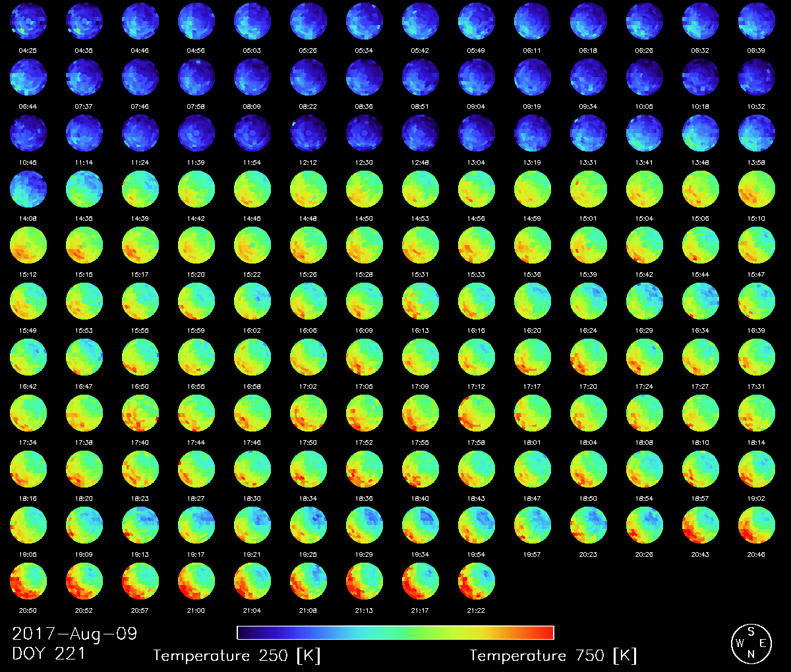Pick the map thumbnail at 08:36
Screen dimensions: 791x672
(x=365, y=77)
